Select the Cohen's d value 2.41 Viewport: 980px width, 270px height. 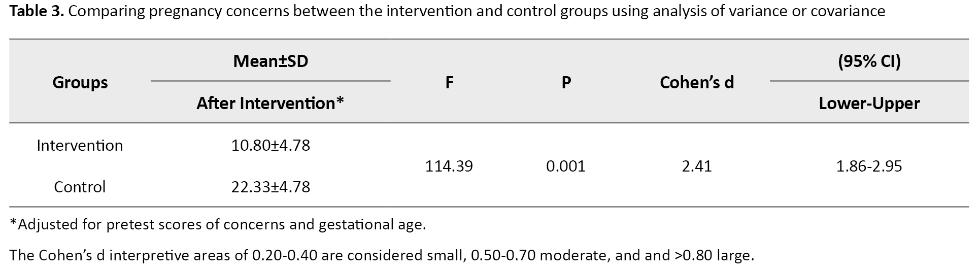697,166
